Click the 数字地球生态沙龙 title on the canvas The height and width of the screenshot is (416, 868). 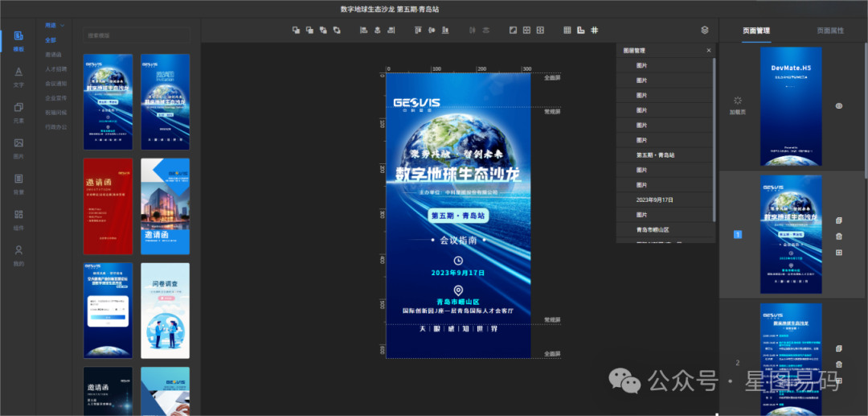(x=458, y=174)
